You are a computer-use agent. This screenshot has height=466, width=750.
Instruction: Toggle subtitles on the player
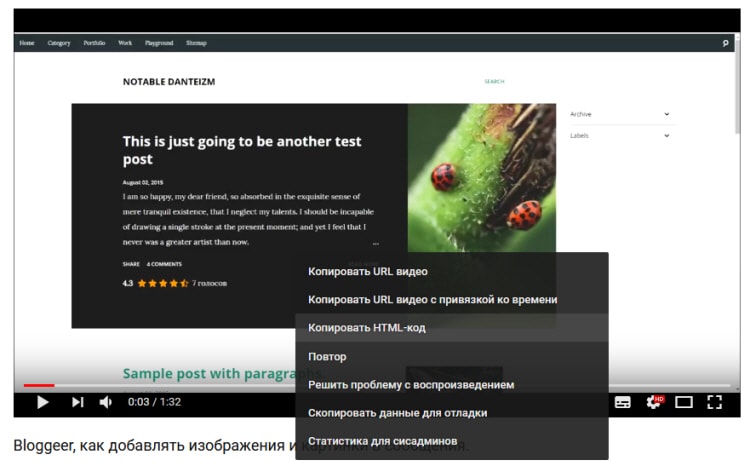[622, 402]
